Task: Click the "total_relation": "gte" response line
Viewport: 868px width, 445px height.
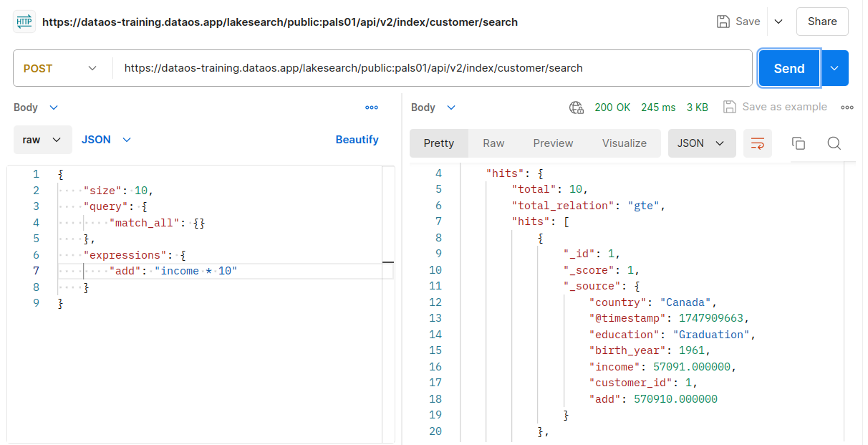Action: [589, 206]
